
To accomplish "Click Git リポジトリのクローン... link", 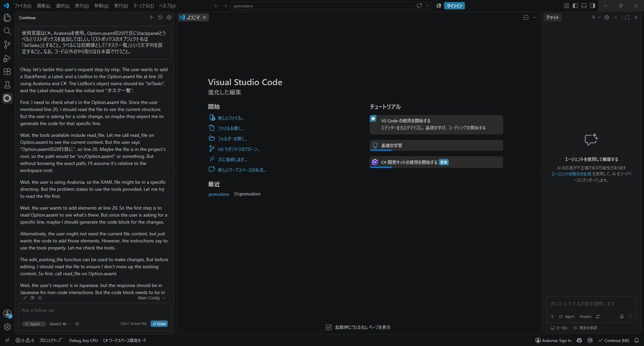I will pyautogui.click(x=239, y=149).
